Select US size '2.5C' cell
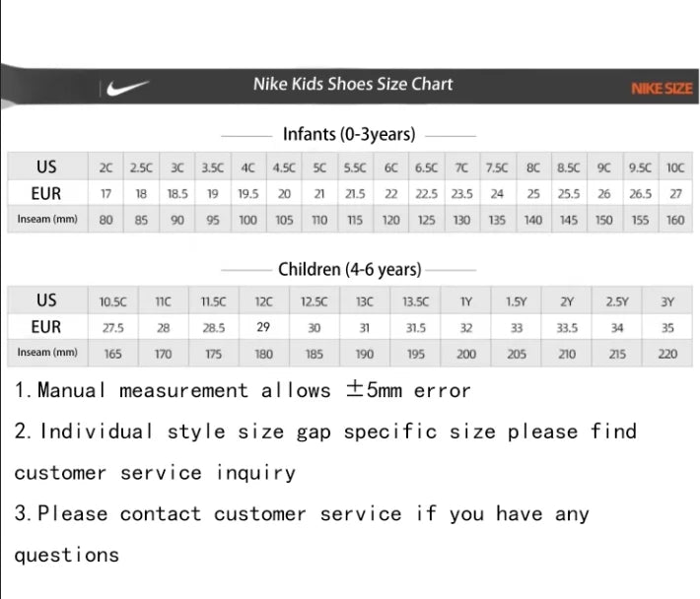The width and height of the screenshot is (700, 599). coord(141,167)
